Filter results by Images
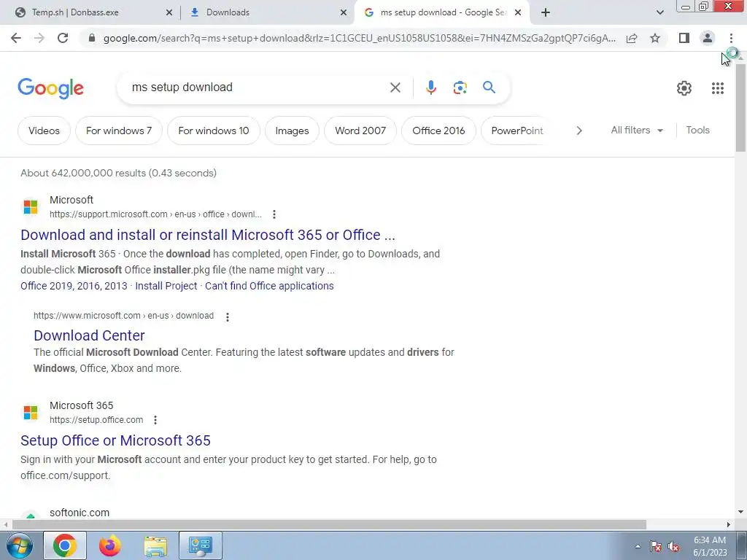Viewport: 747px width, 560px height. [292, 131]
